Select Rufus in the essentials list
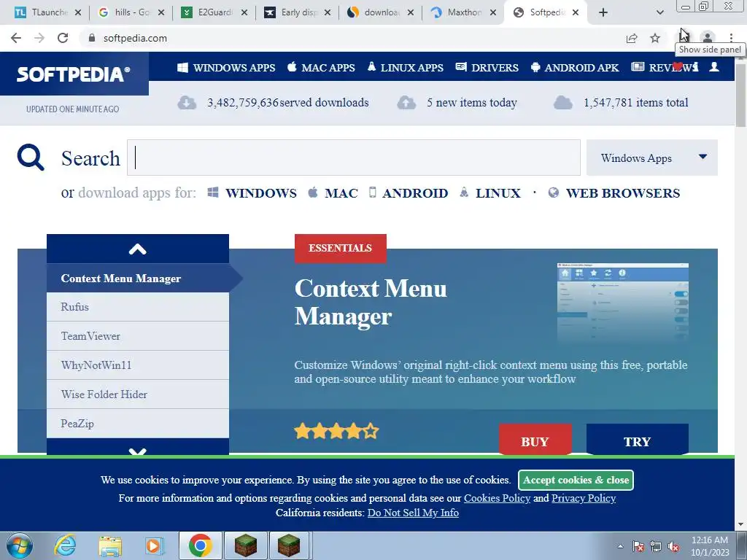This screenshot has width=747, height=560. (x=138, y=307)
